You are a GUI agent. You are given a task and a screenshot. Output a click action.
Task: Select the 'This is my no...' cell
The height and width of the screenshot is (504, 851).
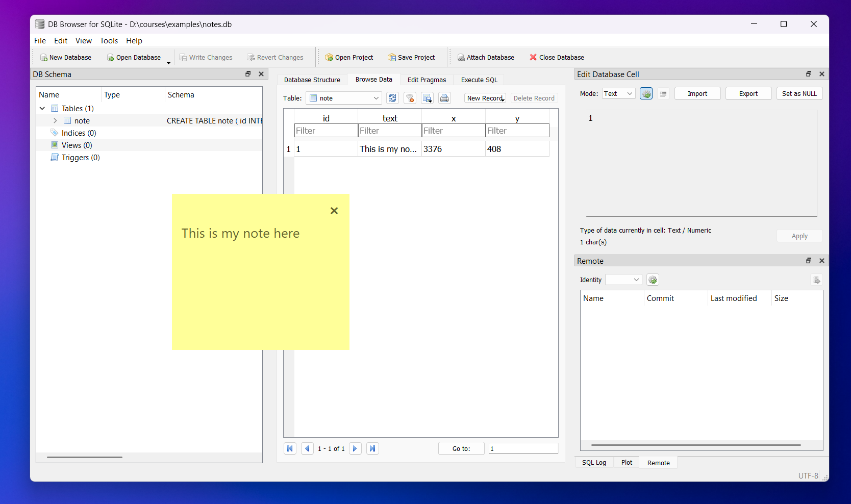(x=390, y=149)
